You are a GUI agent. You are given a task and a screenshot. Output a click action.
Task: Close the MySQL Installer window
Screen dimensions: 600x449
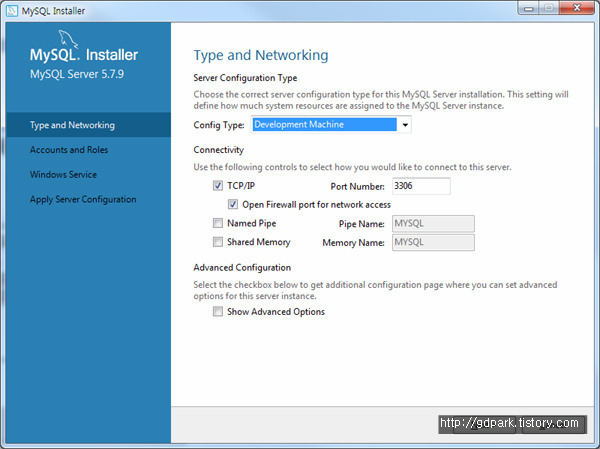click(x=577, y=8)
